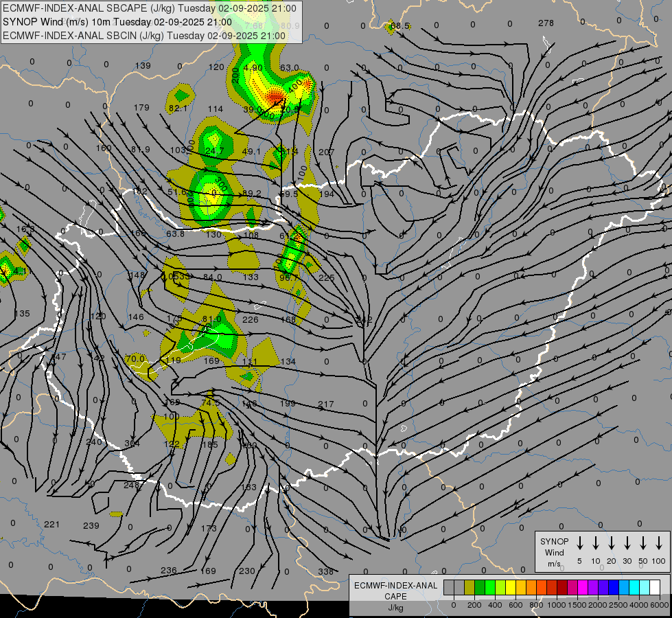Viewport: 672px width, 618px height.
Task: Click the SBCIN title line in header
Action: tap(144, 36)
